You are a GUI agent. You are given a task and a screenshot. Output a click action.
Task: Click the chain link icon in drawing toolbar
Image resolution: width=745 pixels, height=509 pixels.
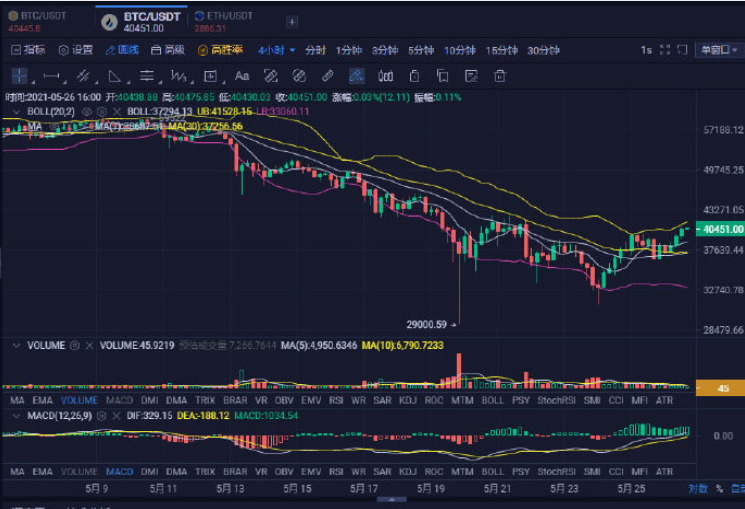tap(328, 76)
